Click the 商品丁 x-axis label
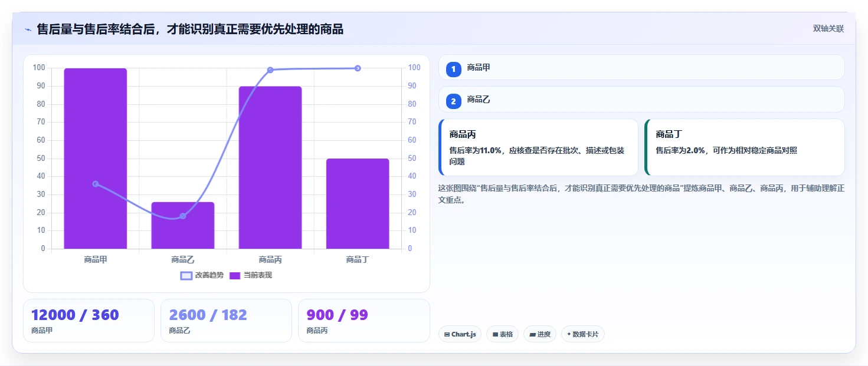This screenshot has height=366, width=868. click(358, 259)
